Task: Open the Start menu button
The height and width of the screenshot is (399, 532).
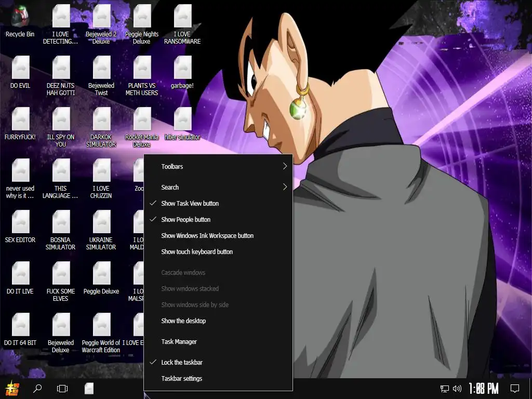Action: [12, 389]
